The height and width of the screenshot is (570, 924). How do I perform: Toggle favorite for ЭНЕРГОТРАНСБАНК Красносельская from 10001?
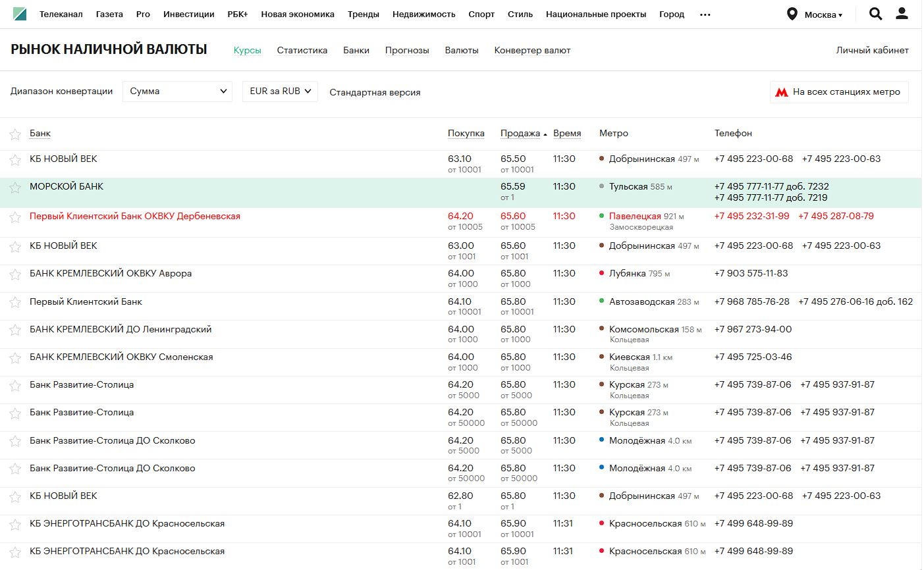[x=15, y=525]
